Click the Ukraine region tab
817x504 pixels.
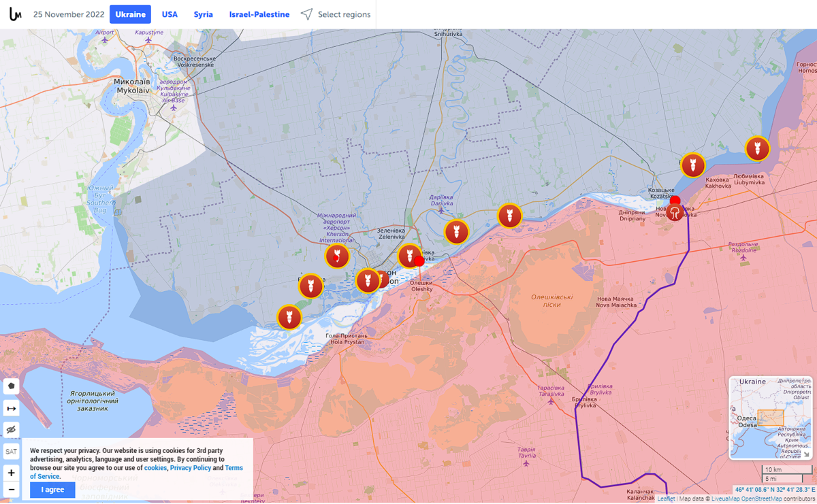tap(130, 14)
